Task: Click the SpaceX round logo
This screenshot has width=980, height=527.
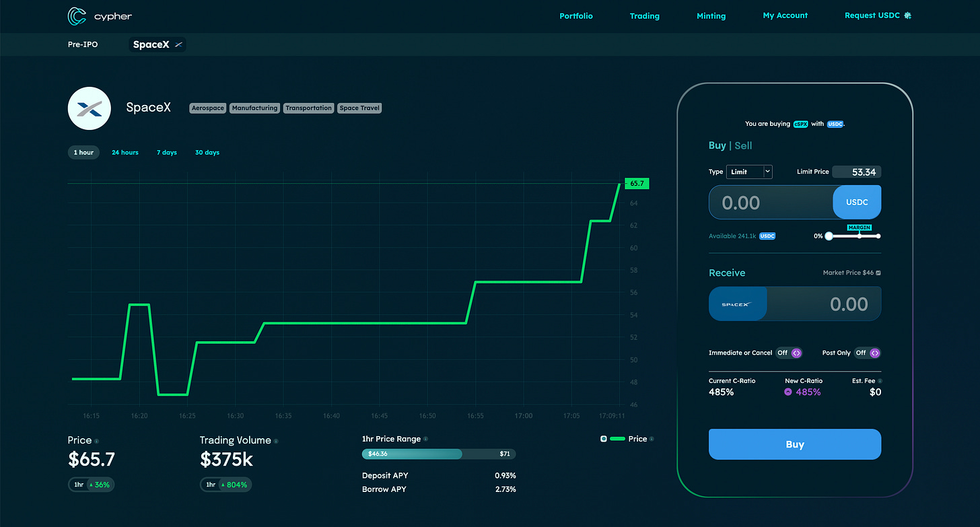Action: click(89, 108)
